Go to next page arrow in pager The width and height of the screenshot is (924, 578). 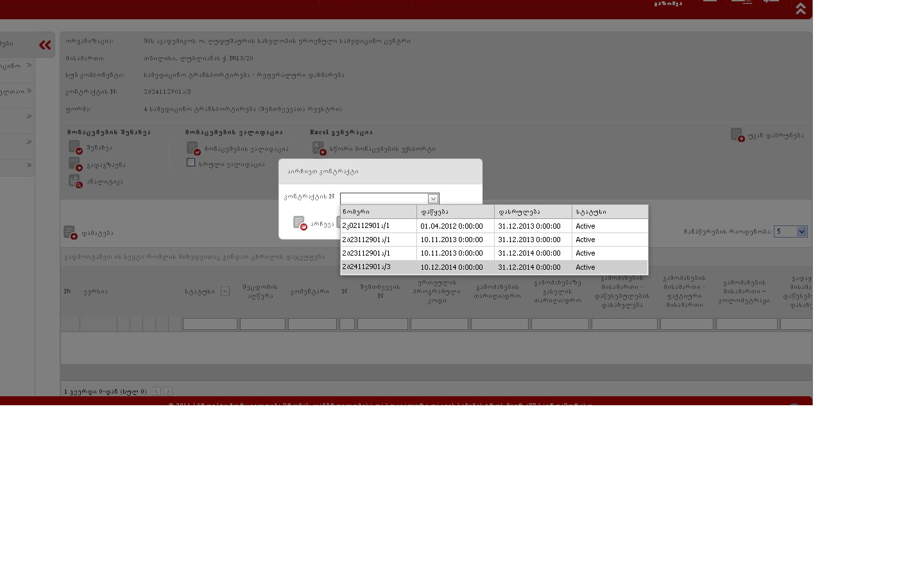[168, 391]
